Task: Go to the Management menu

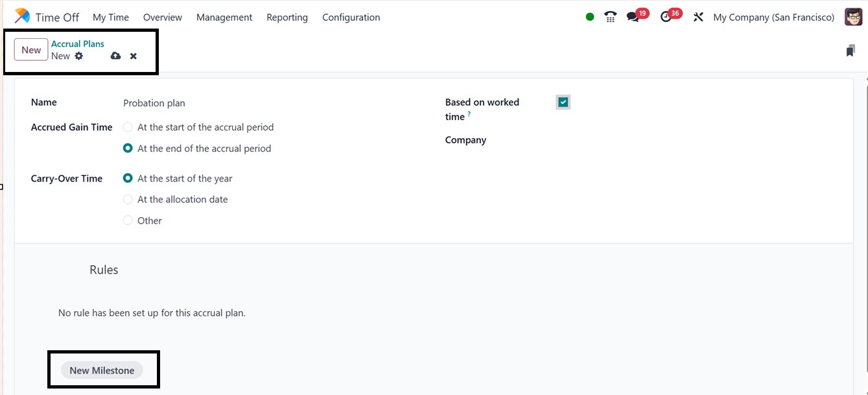Action: tap(224, 18)
